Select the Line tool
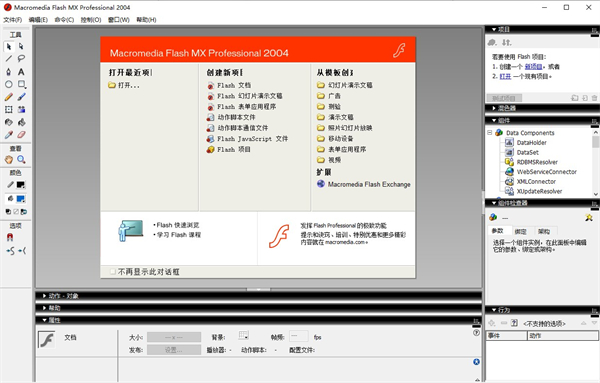 coord(9,59)
